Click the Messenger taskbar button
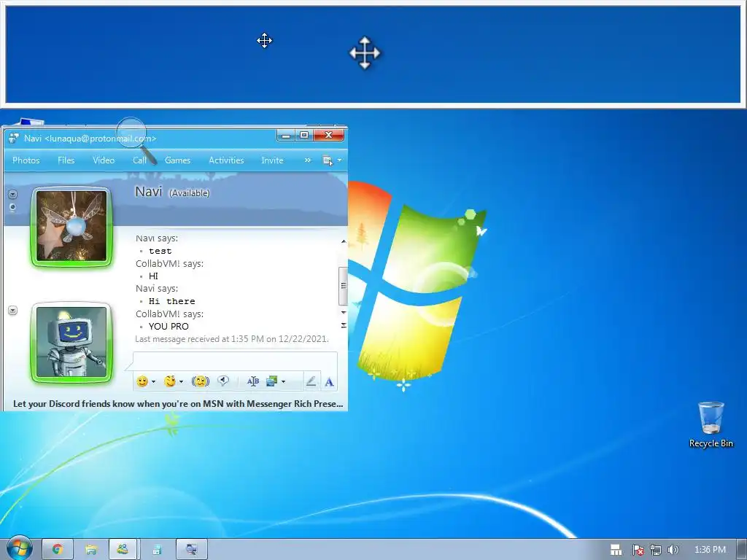 pyautogui.click(x=123, y=550)
